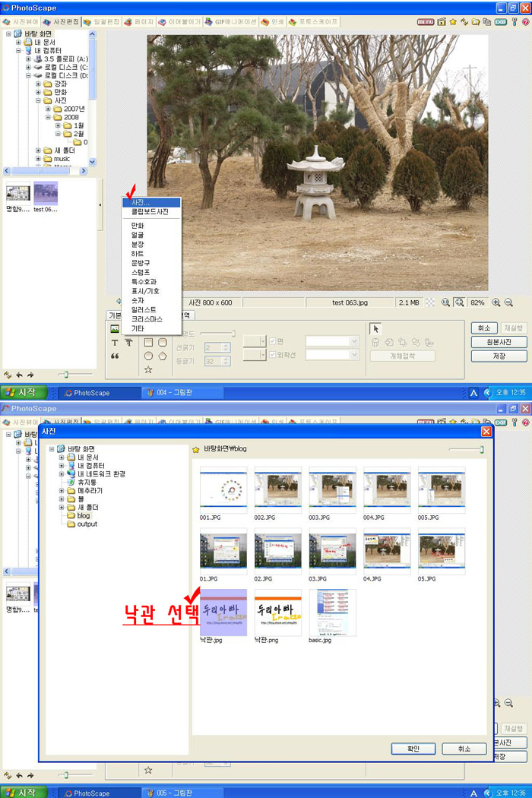Viewport: 532px width, 798px height.
Task: Choose 클립보드사진 in the popup menu
Action: point(150,212)
